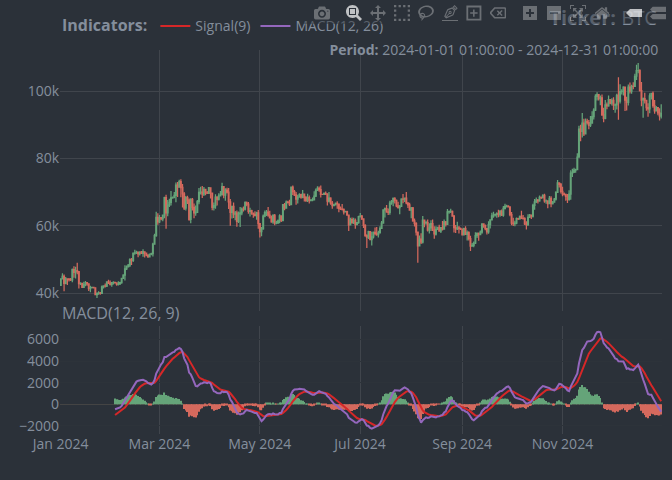Viewport: 672px width, 480px height.
Task: Select the Zoom magnifier tool
Action: [x=354, y=13]
